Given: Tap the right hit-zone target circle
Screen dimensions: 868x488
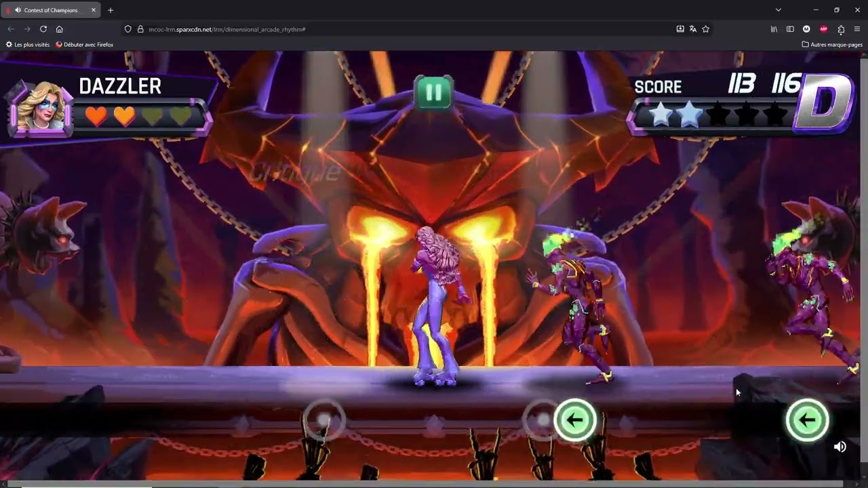Looking at the screenshot, I should [x=542, y=420].
